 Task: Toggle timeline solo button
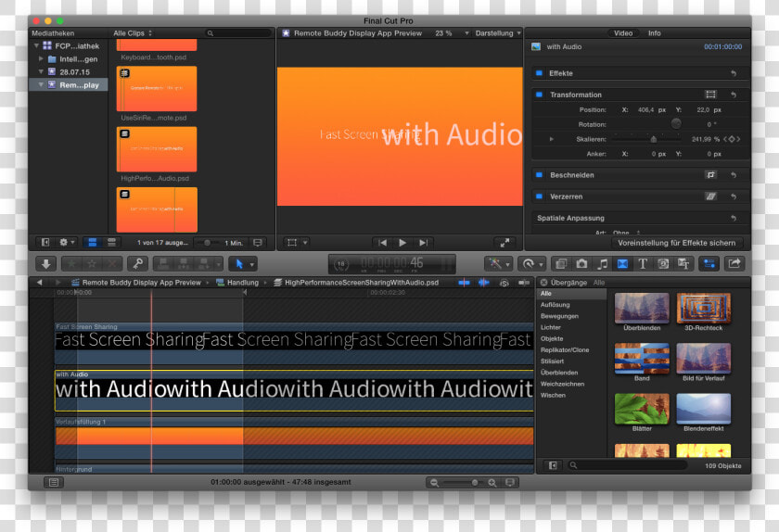[x=504, y=282]
